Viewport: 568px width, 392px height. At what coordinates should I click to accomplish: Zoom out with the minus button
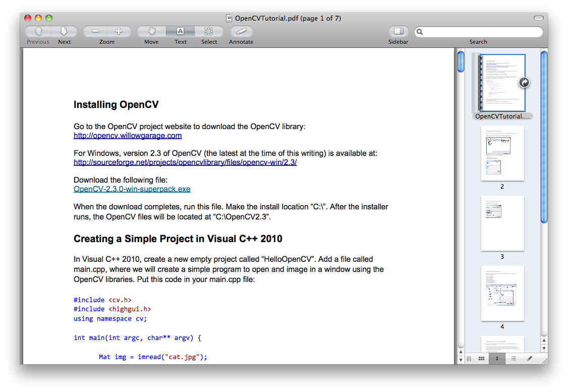click(x=95, y=31)
